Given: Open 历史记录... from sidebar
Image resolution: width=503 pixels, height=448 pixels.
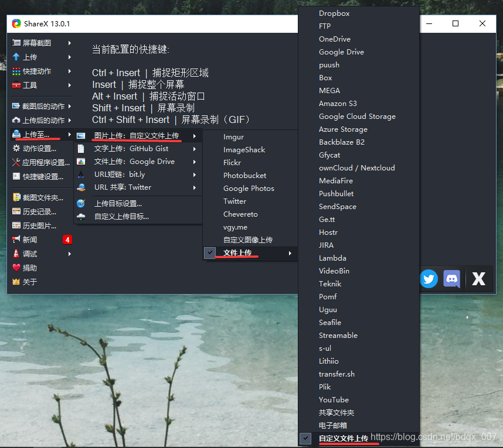Looking at the screenshot, I should pos(39,212).
